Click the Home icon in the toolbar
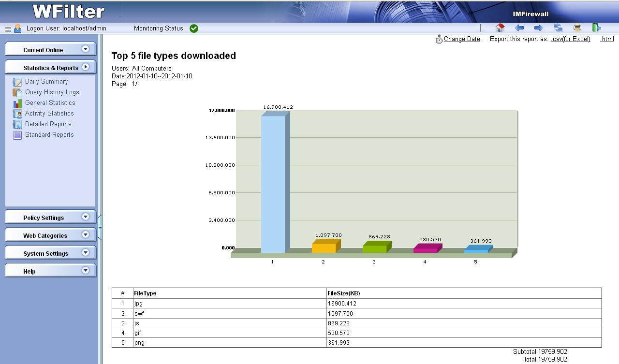619x364 pixels. coord(500,28)
